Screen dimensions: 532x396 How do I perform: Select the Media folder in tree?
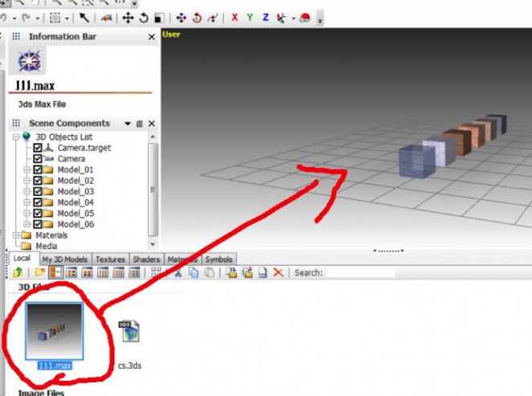click(47, 246)
